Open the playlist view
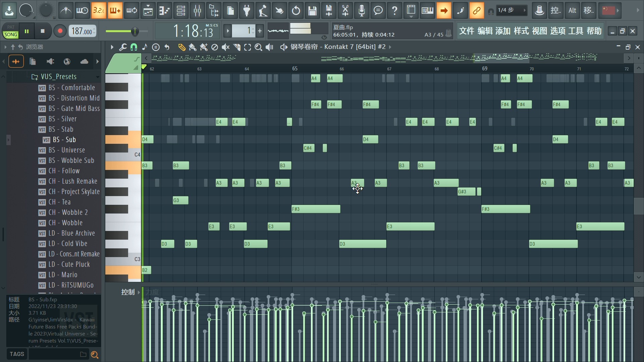The image size is (644, 362). coord(148,11)
